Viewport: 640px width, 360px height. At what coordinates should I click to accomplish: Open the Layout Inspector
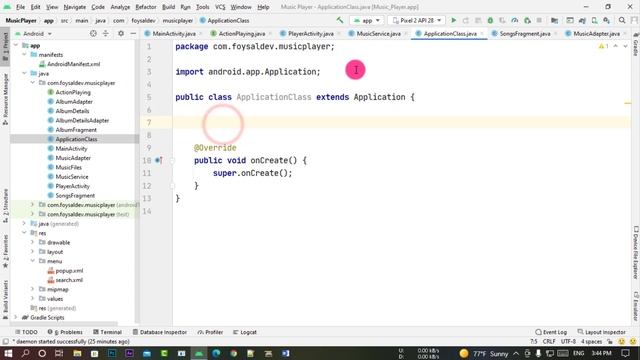pos(602,332)
